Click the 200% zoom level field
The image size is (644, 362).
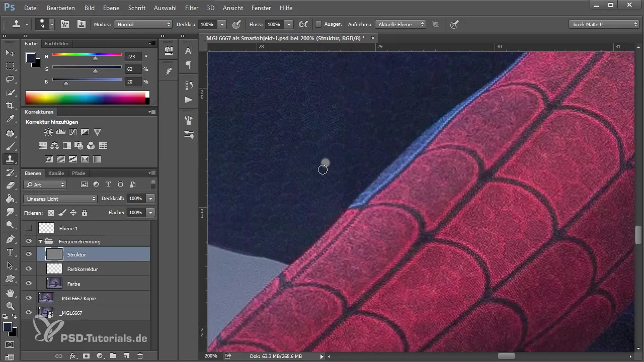[x=211, y=356]
